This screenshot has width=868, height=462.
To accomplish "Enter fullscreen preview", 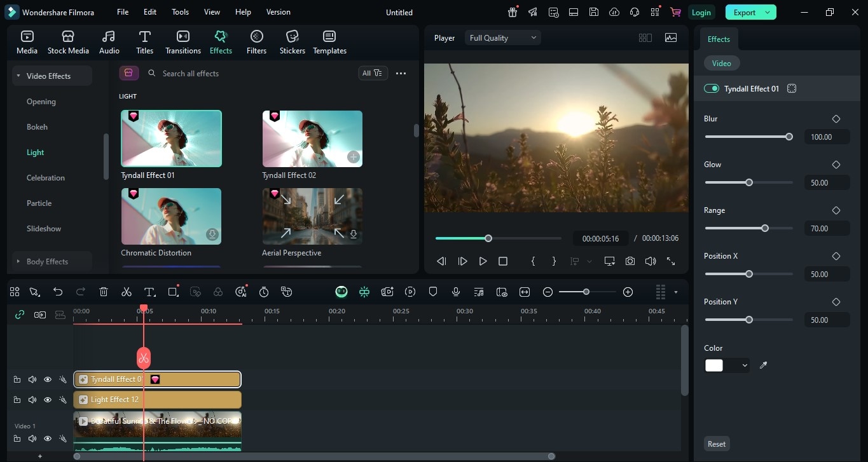I will (x=671, y=261).
